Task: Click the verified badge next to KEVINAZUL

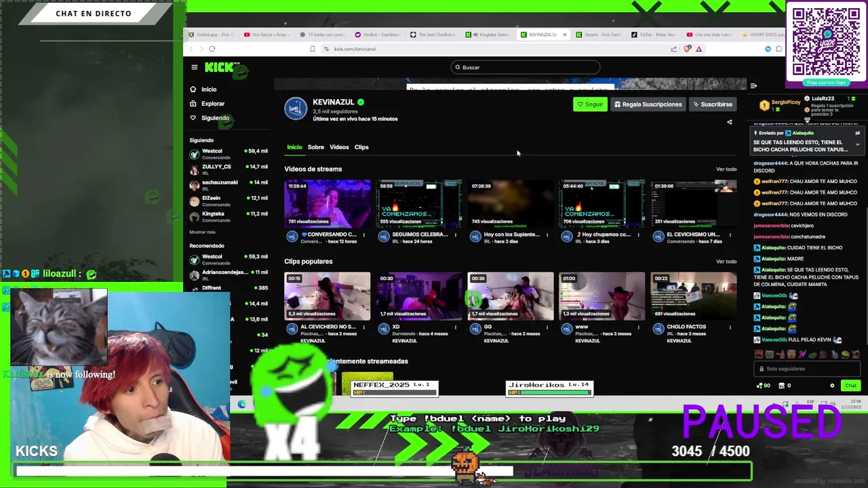Action: tap(361, 102)
